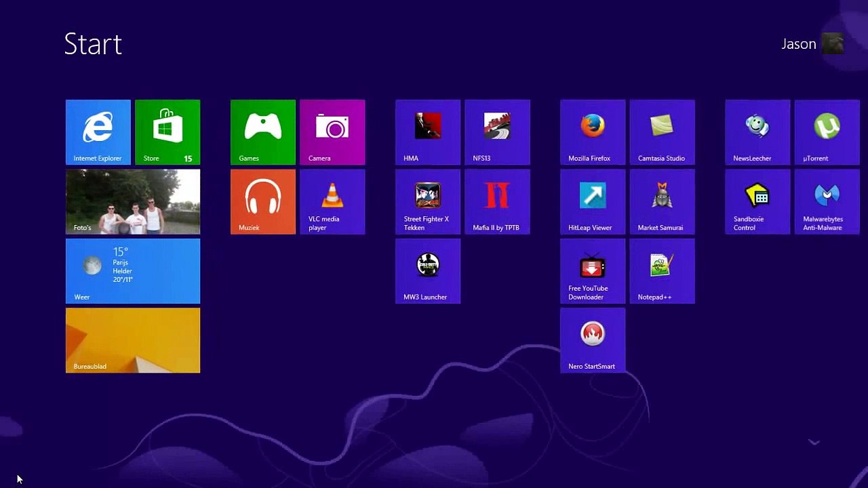Launch the Camera tile

click(332, 132)
